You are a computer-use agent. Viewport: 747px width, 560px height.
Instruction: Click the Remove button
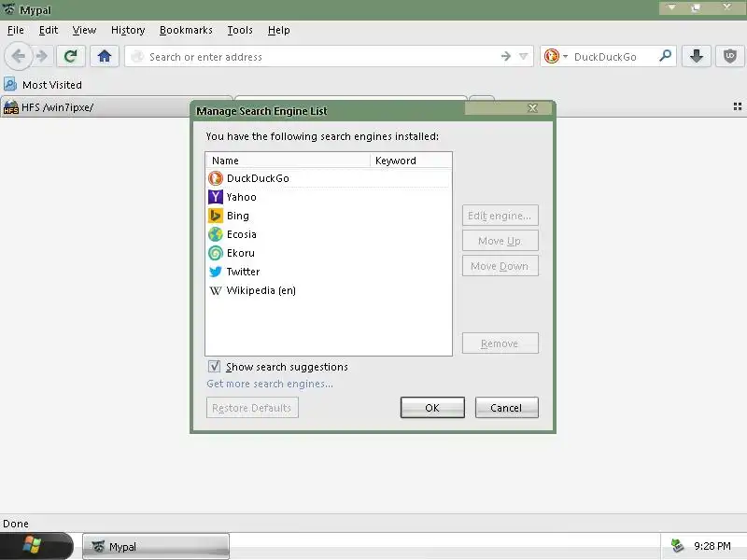500,343
